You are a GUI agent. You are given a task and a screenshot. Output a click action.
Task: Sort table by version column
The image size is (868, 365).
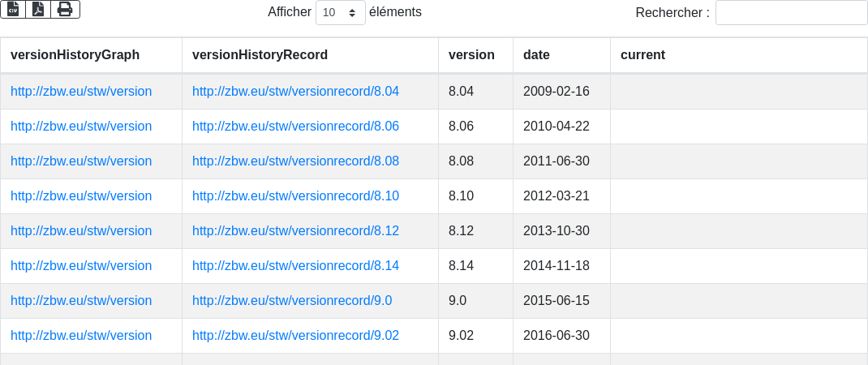click(x=471, y=55)
